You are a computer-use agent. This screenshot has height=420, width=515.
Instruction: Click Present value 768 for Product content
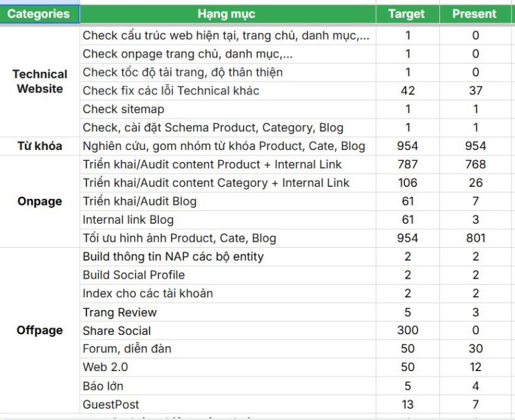point(475,165)
